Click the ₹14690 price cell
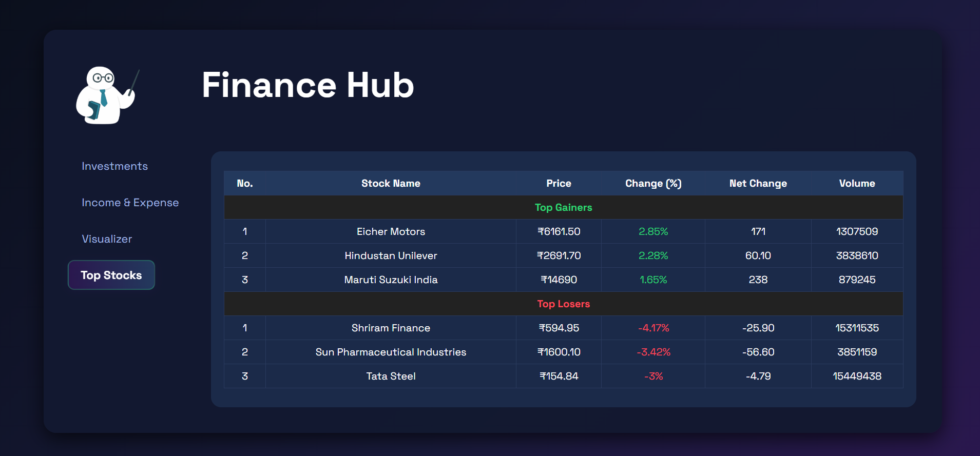 (559, 280)
